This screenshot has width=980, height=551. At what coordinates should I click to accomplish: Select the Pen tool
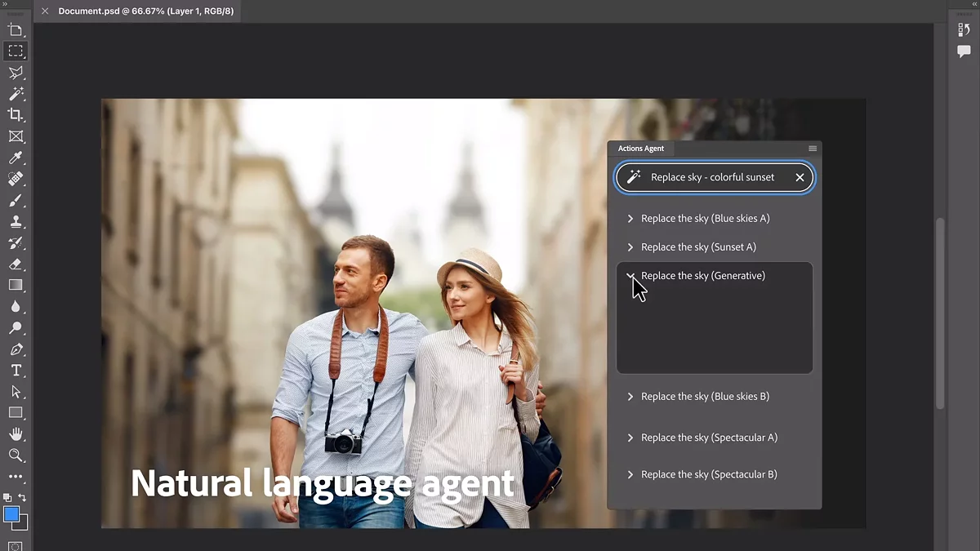click(16, 349)
